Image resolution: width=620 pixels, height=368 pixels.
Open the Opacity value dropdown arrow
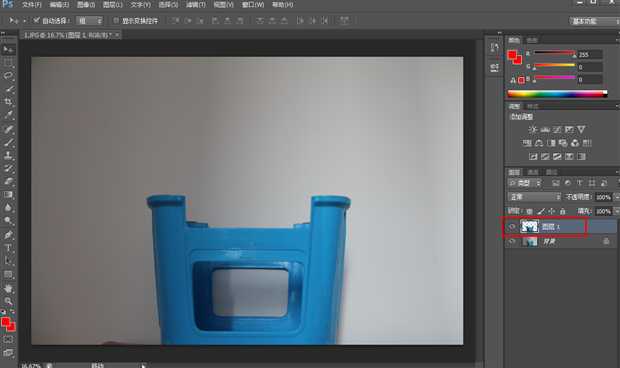point(617,197)
